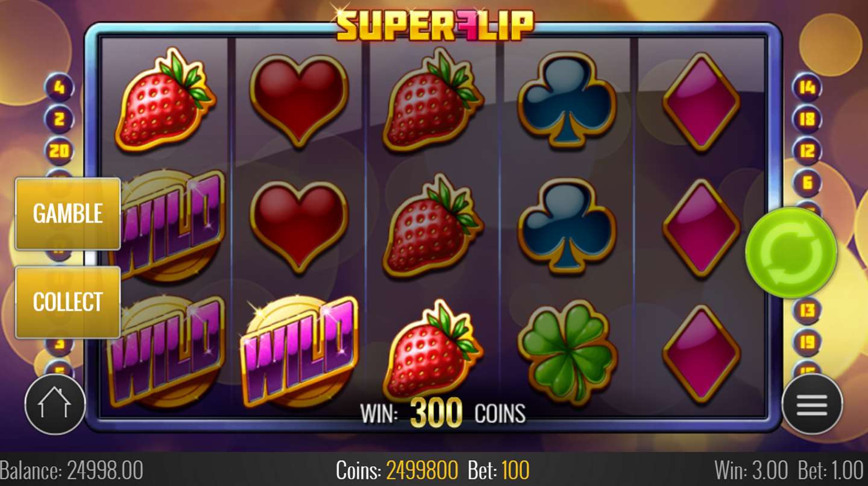Click the WILD symbol on the second reel

(299, 351)
